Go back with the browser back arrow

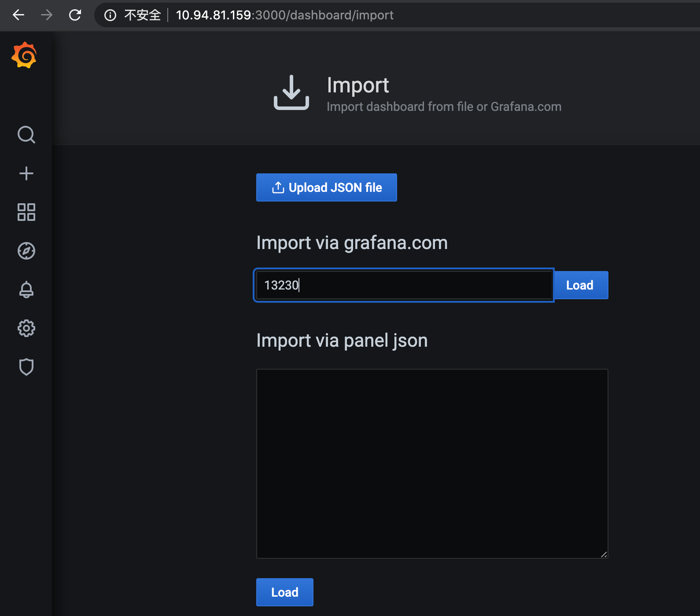click(18, 15)
